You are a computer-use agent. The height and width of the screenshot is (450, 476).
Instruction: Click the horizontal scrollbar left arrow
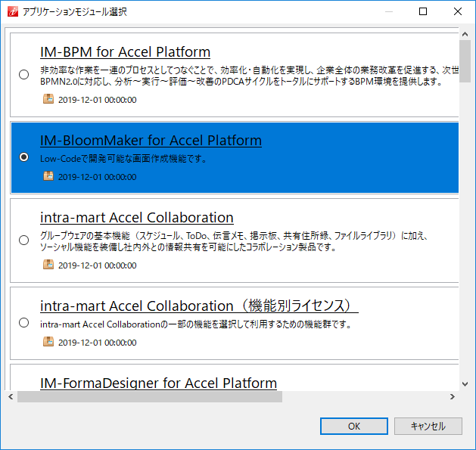click(x=11, y=396)
